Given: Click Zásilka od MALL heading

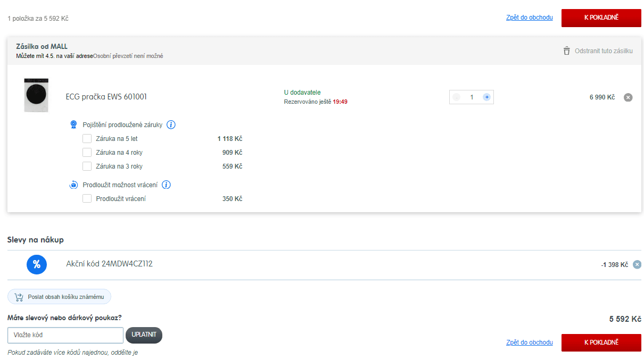Looking at the screenshot, I should coord(42,47).
